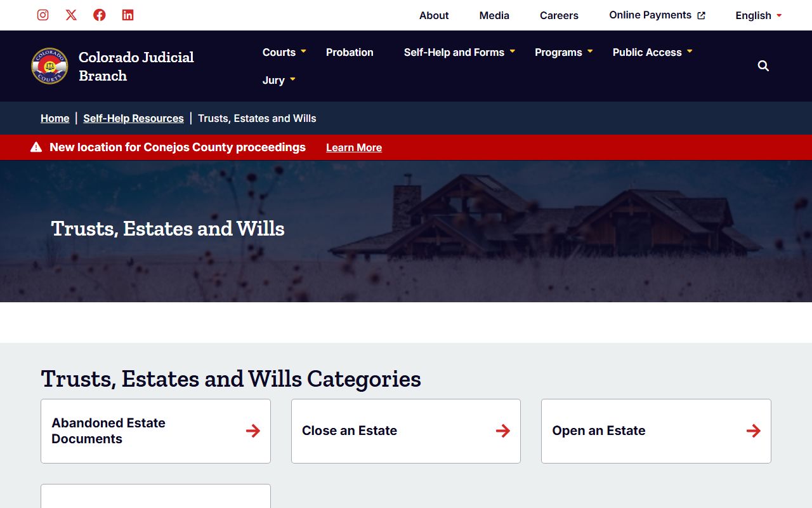Go to the Probation page
This screenshot has height=508, width=812.
[x=350, y=52]
